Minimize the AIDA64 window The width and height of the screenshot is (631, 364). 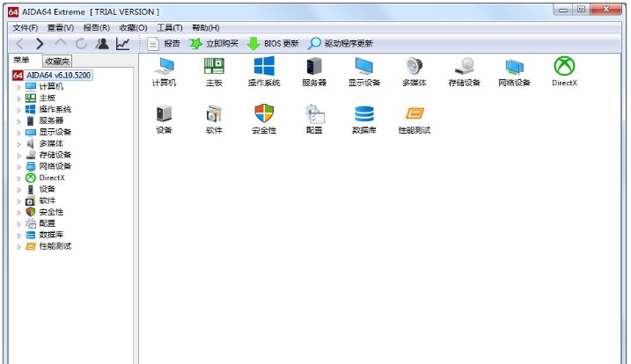click(563, 9)
